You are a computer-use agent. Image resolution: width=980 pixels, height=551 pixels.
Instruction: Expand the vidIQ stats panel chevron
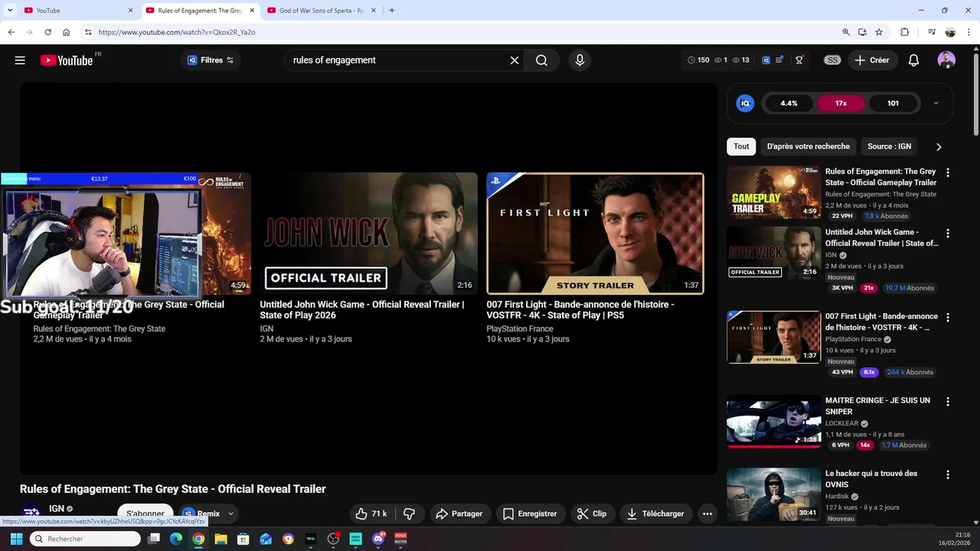click(x=936, y=103)
